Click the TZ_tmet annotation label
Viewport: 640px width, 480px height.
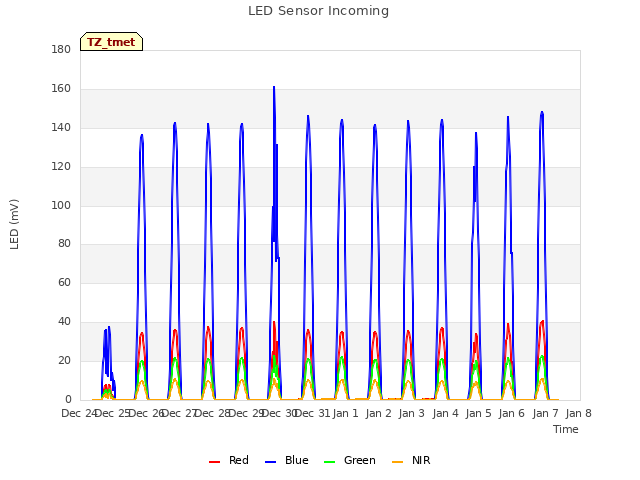(x=111, y=42)
